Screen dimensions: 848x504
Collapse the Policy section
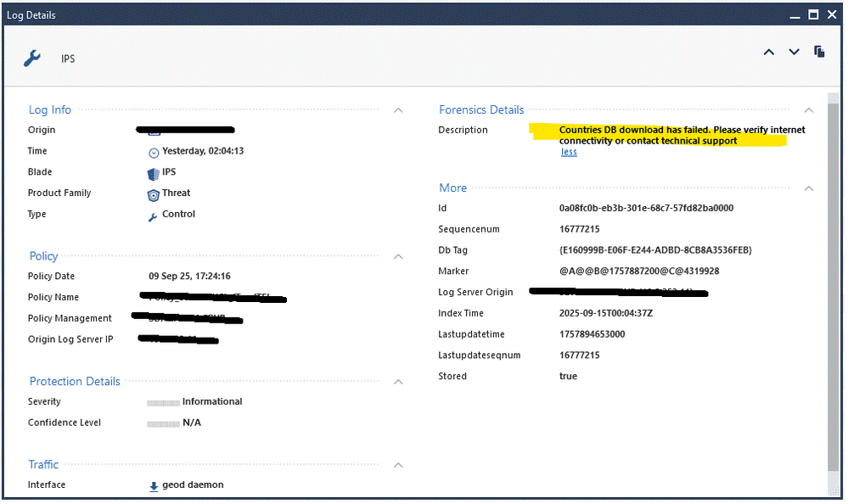tap(398, 256)
